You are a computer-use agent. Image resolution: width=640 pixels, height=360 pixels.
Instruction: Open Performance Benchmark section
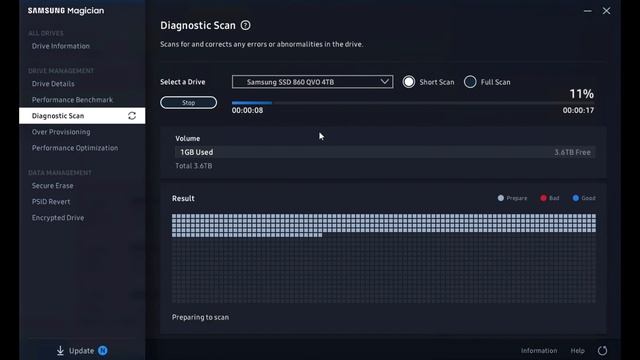(x=72, y=100)
